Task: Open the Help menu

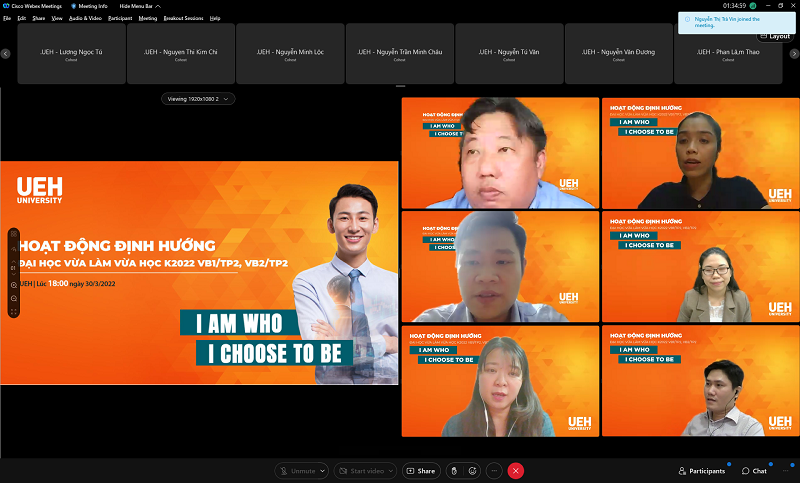Action: 215,18
